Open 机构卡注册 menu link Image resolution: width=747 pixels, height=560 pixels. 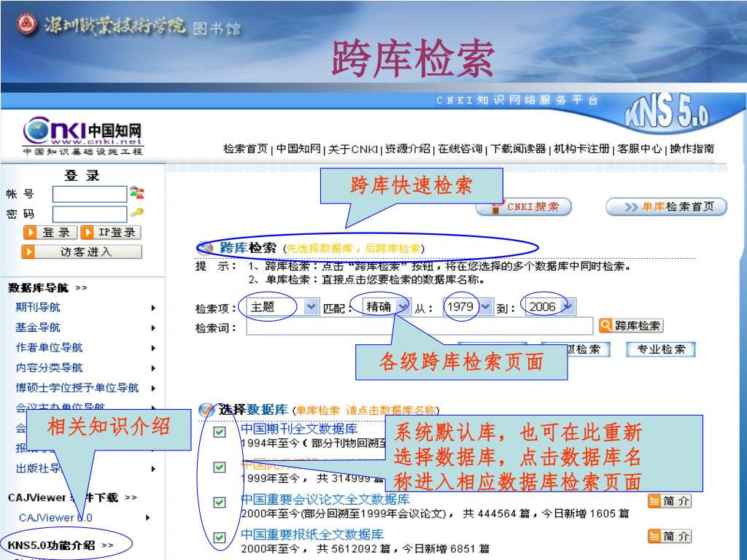(581, 149)
